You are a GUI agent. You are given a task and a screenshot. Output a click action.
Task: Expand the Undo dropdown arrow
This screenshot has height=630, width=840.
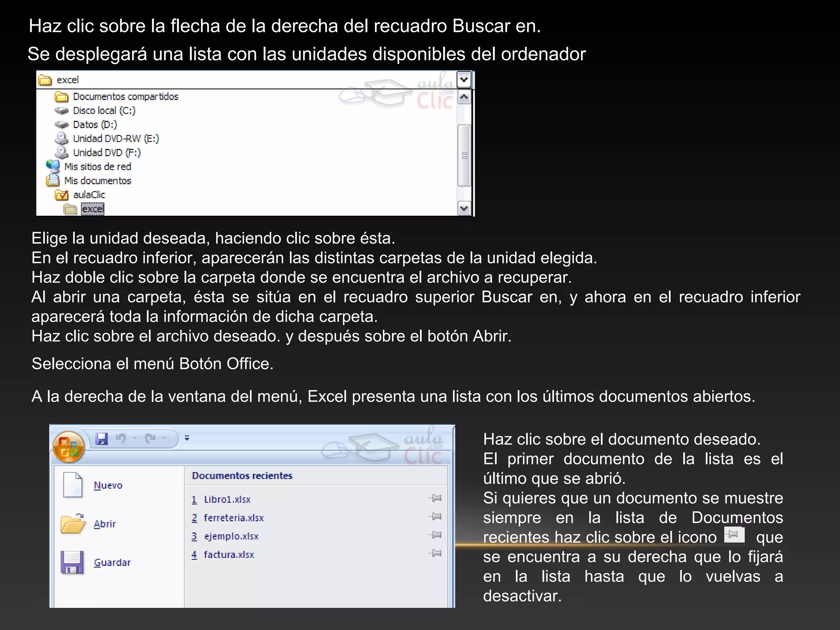(134, 438)
